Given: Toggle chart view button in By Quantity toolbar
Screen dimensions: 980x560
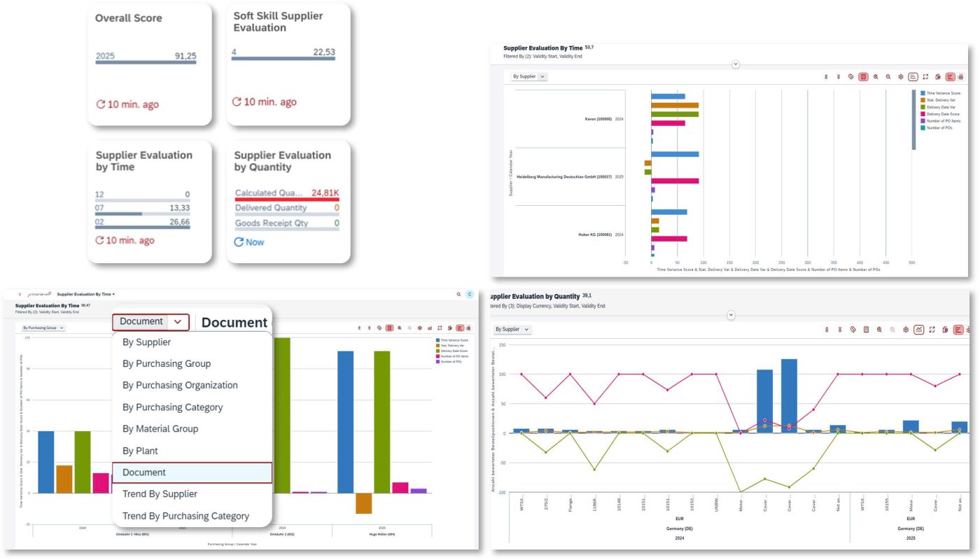Looking at the screenshot, I should point(957,330).
